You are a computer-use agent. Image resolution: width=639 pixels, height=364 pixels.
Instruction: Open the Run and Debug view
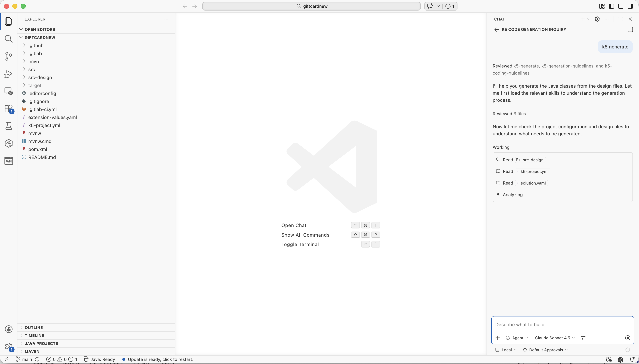[x=9, y=74]
